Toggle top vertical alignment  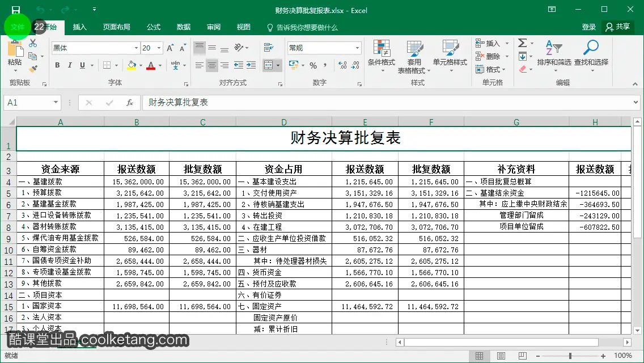pos(199,48)
